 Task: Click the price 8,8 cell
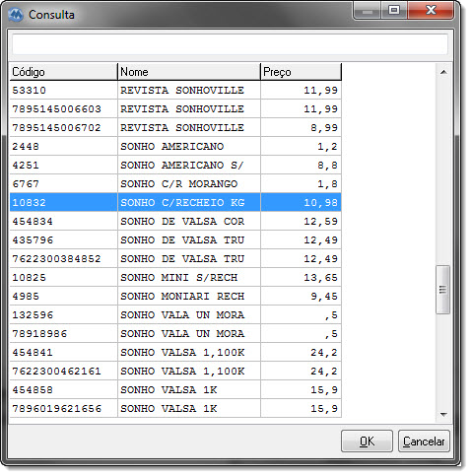pyautogui.click(x=301, y=165)
